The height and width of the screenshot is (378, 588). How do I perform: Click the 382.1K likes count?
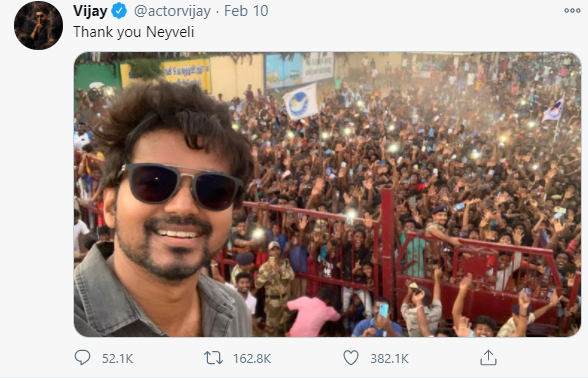389,358
